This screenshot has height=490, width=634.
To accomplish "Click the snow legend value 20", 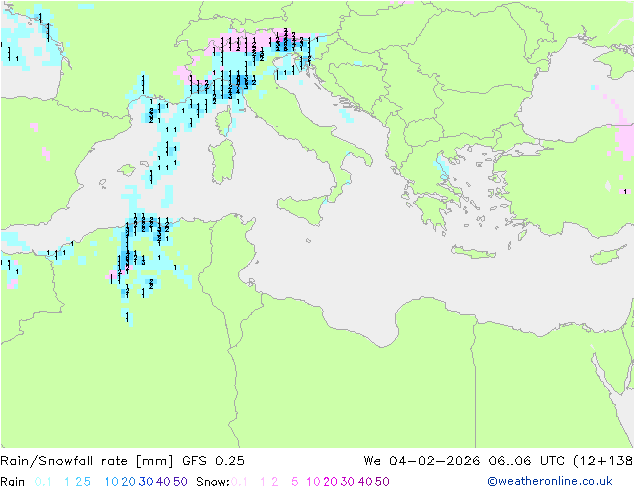I will (330, 482).
